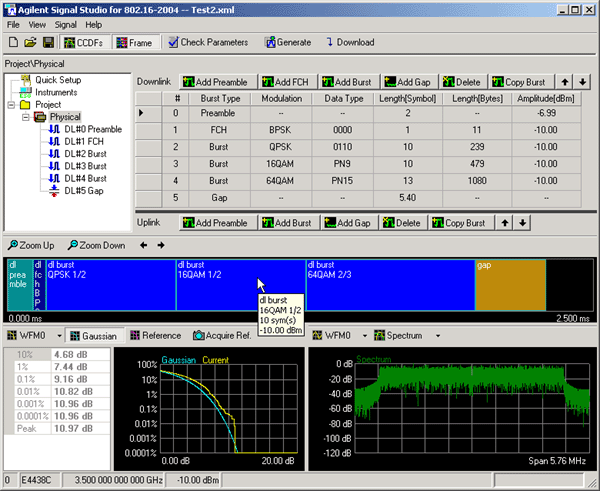Select QPSK 1/2 burst block
The width and height of the screenshot is (600, 491).
click(111, 285)
